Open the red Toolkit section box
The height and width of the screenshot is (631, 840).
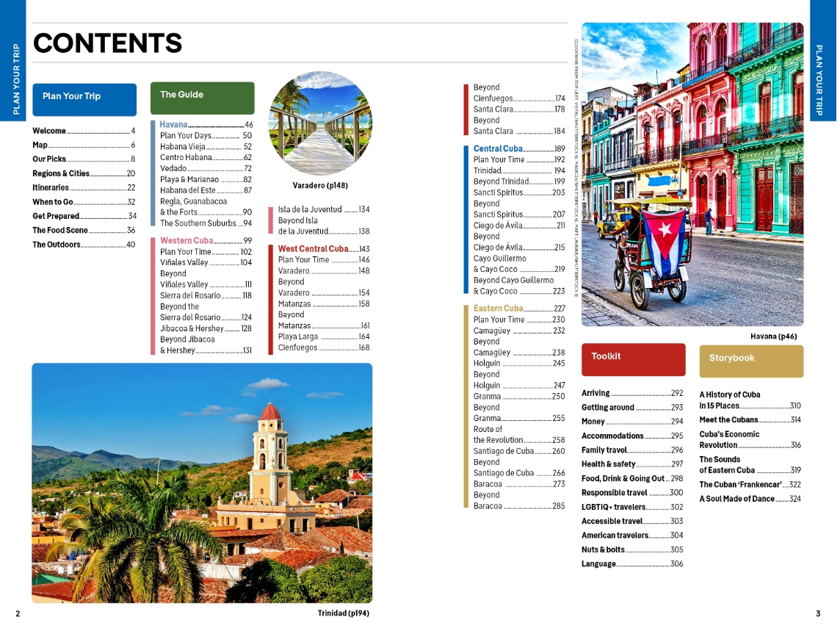(x=633, y=360)
